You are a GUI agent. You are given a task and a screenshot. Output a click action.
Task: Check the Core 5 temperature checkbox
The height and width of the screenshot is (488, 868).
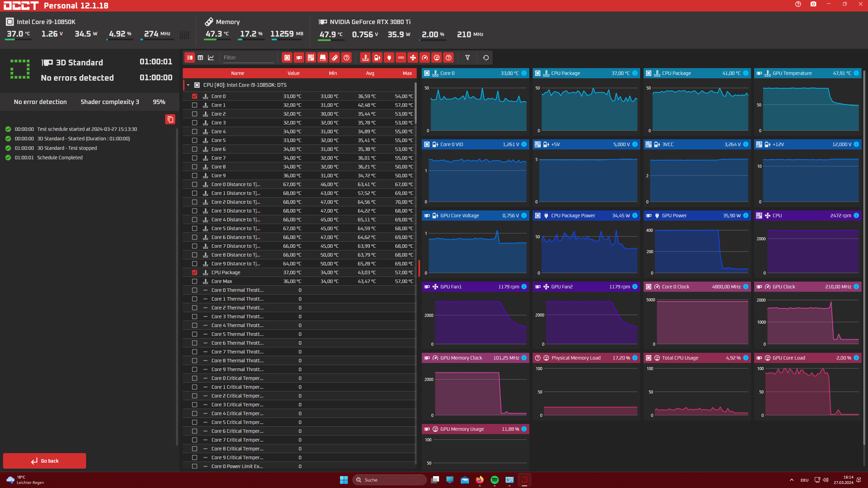point(195,140)
